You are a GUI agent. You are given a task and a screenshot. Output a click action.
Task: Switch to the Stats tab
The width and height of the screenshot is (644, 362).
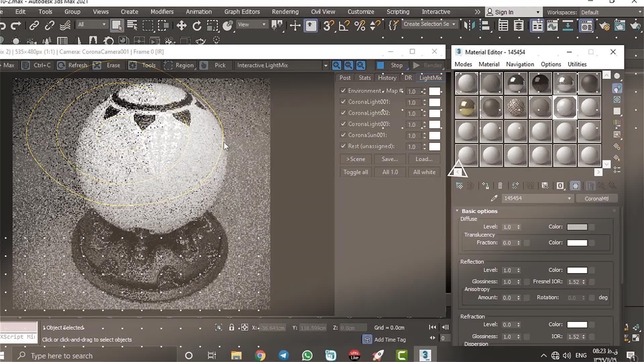(x=365, y=77)
